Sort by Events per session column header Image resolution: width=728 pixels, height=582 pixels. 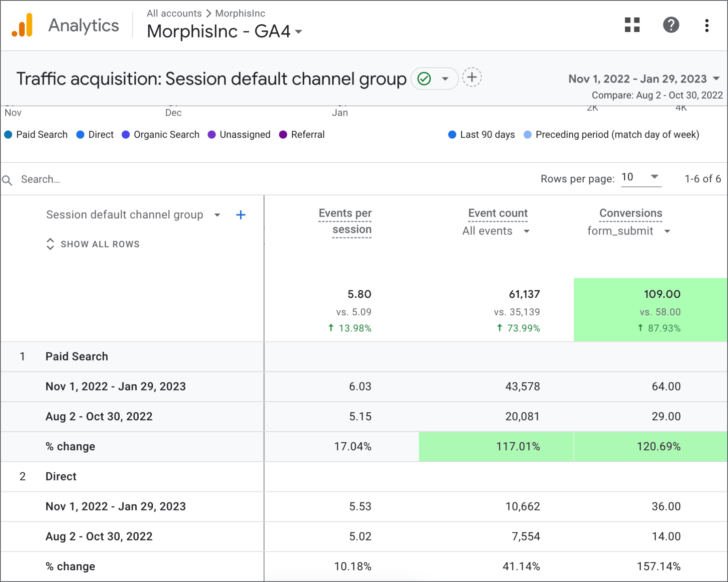pos(345,221)
